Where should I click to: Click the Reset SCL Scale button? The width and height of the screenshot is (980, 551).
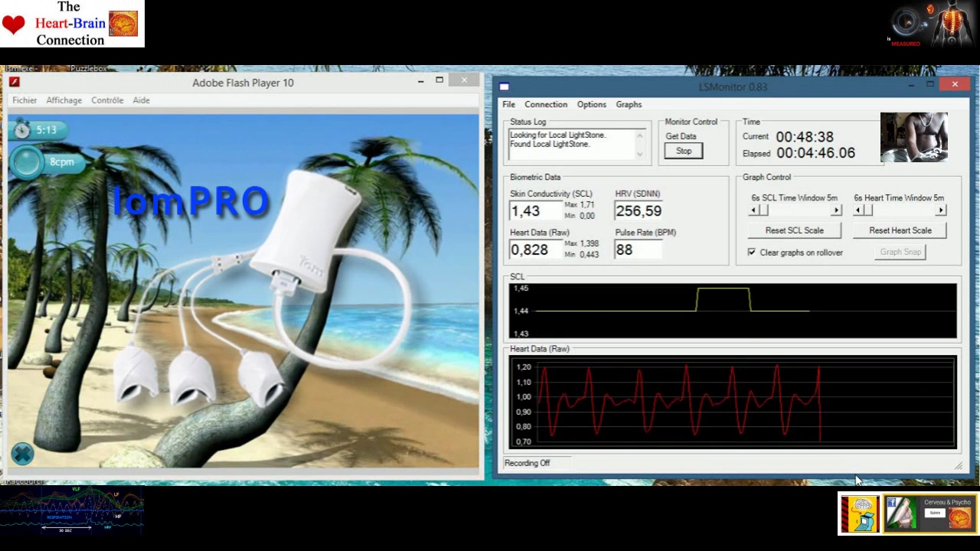coord(794,230)
